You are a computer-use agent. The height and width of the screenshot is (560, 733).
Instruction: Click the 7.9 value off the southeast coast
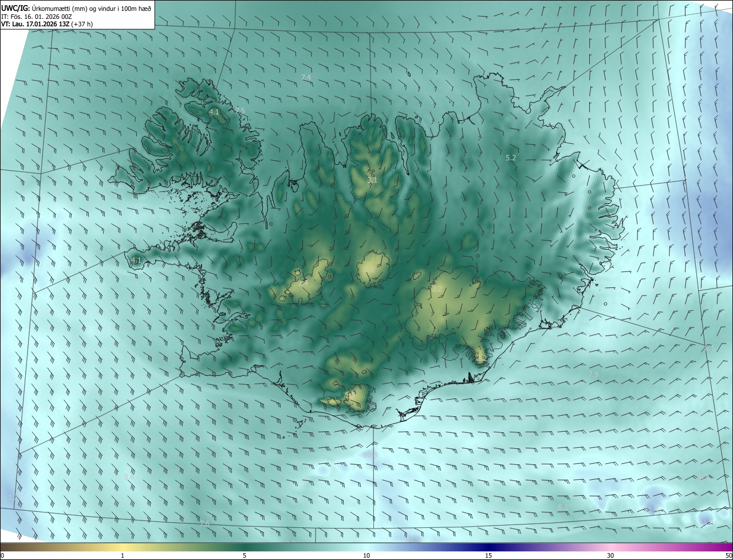pyautogui.click(x=593, y=374)
